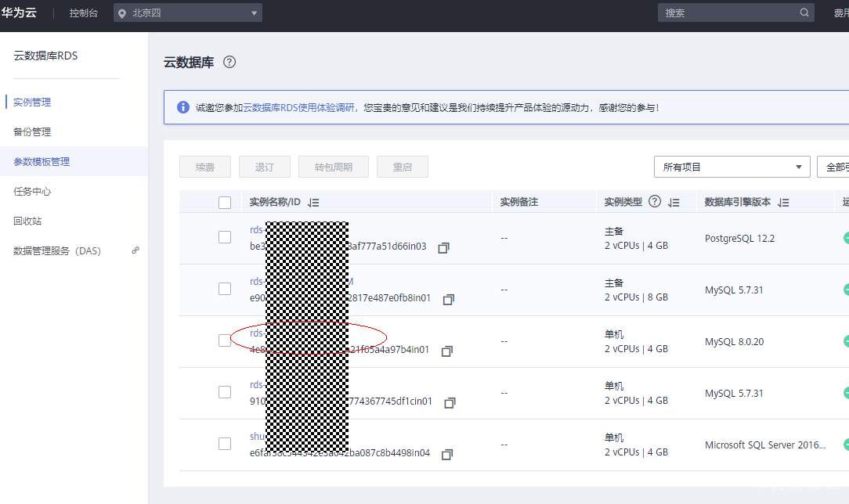Check the PostgreSQL 12.2 instance row checkbox

(225, 237)
